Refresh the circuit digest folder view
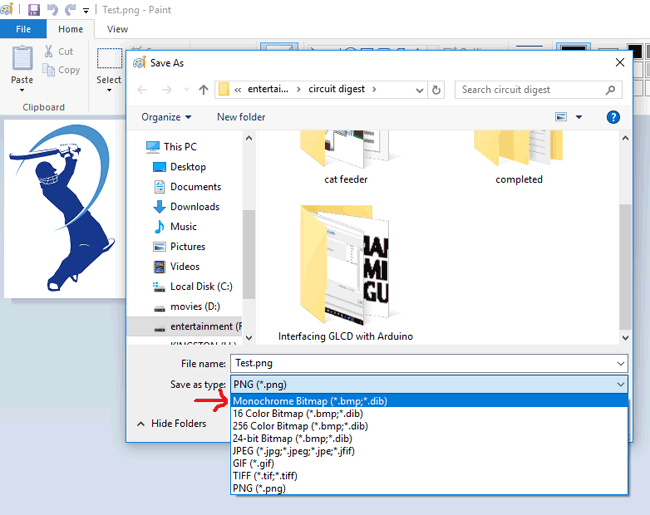 point(436,90)
